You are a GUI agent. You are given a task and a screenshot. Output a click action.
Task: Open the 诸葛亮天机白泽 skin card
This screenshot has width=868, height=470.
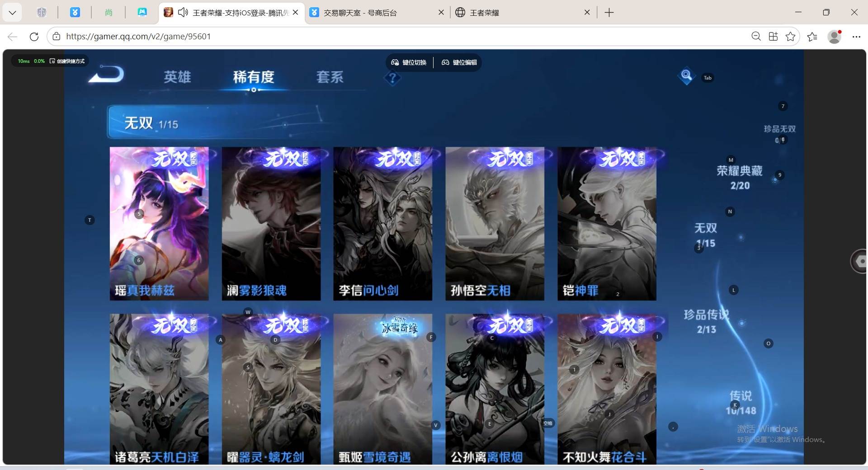159,389
